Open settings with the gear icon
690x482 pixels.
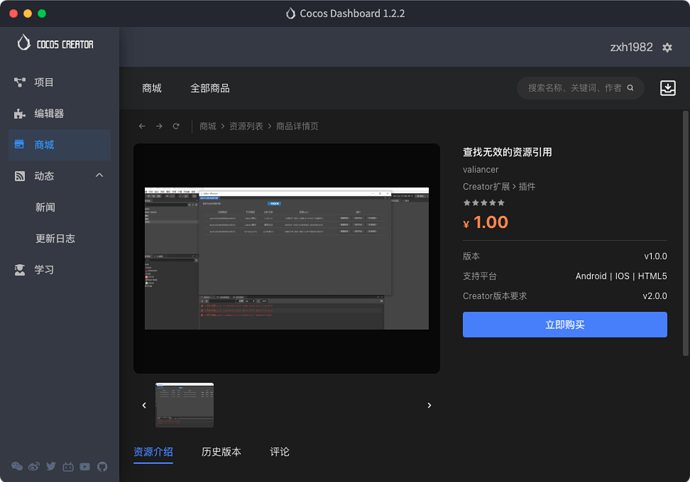[667, 48]
